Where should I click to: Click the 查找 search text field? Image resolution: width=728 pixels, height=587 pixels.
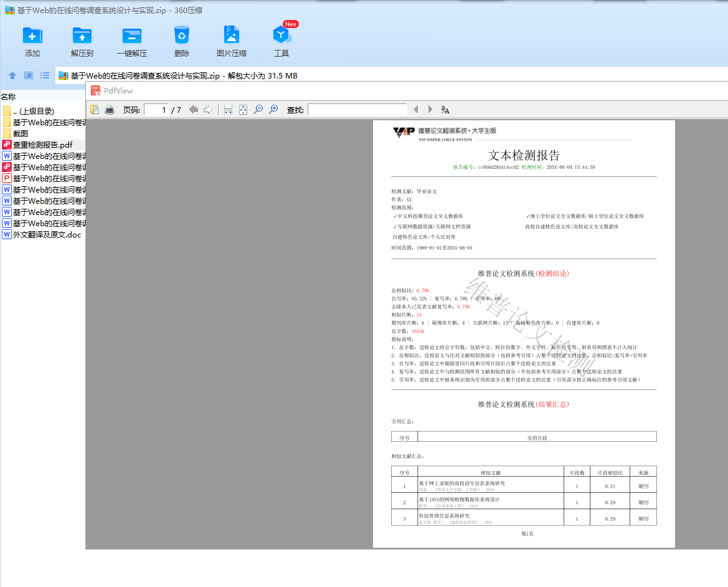(357, 110)
